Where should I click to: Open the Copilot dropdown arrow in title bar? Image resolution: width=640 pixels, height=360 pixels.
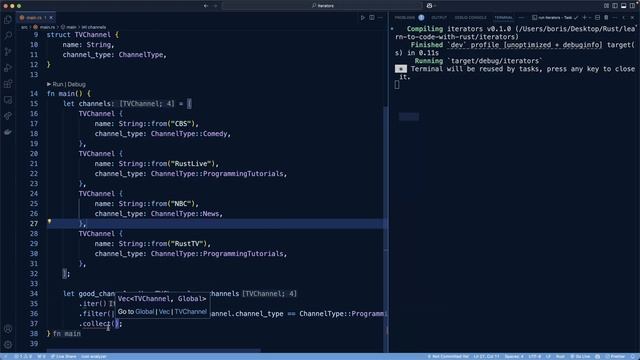pos(435,6)
